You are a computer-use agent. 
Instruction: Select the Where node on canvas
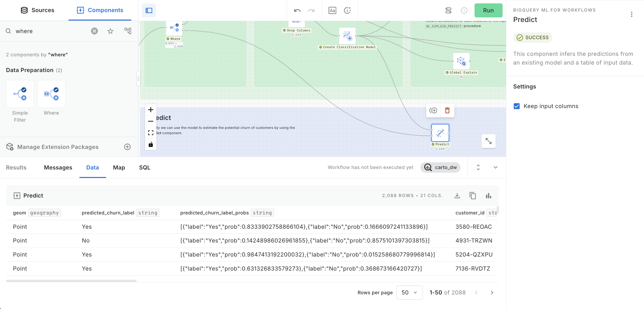tap(174, 28)
